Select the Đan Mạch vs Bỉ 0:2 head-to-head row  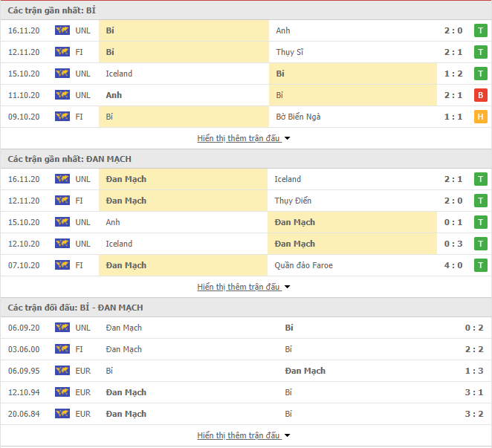click(246, 328)
